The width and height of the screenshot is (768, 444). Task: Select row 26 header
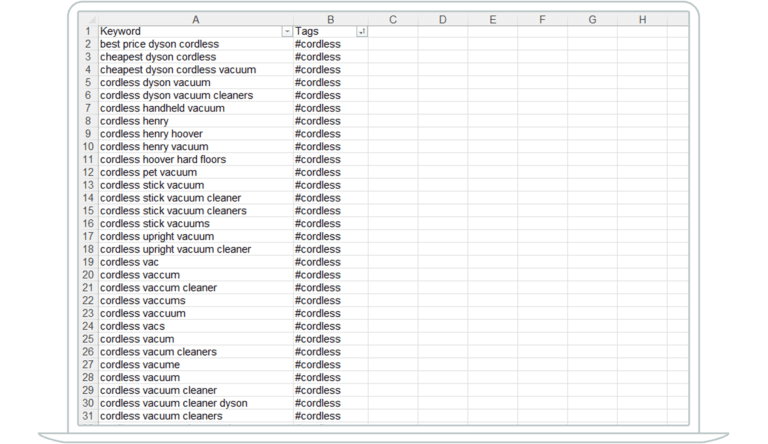tap(88, 352)
